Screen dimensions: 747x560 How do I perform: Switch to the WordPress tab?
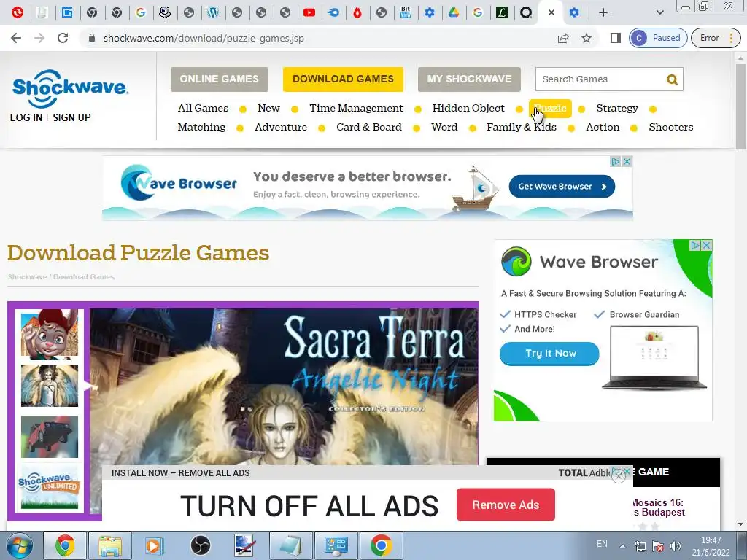pos(212,13)
